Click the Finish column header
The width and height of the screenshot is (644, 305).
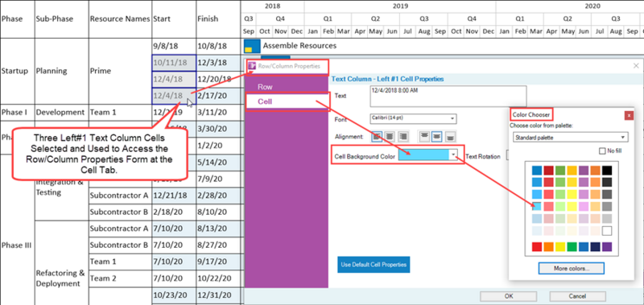218,19
